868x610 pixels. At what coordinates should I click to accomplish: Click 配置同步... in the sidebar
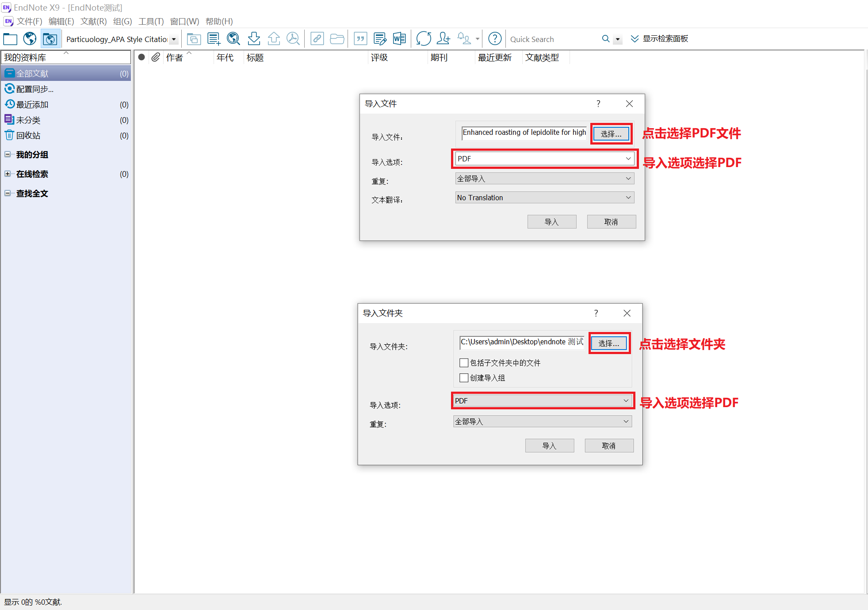coord(34,89)
